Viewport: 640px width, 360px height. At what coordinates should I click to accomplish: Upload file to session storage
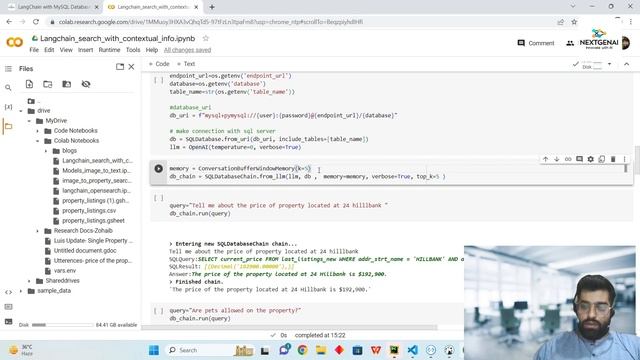pos(29,84)
